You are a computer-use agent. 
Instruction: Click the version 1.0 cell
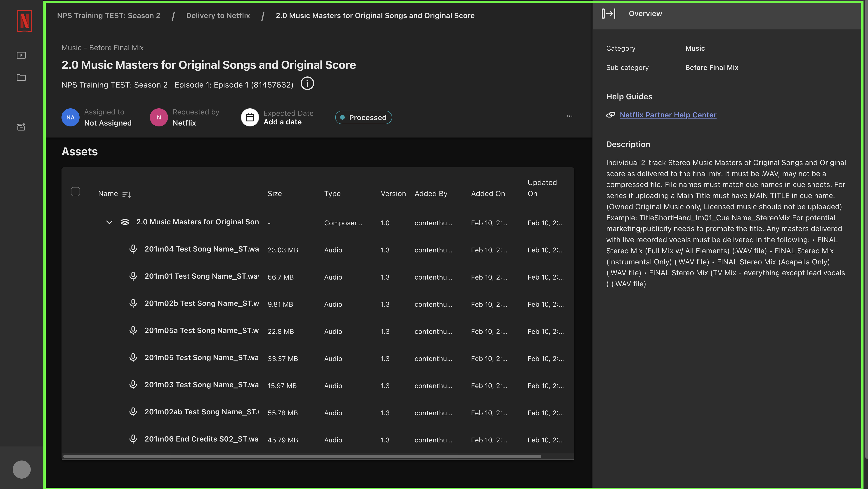coord(385,223)
